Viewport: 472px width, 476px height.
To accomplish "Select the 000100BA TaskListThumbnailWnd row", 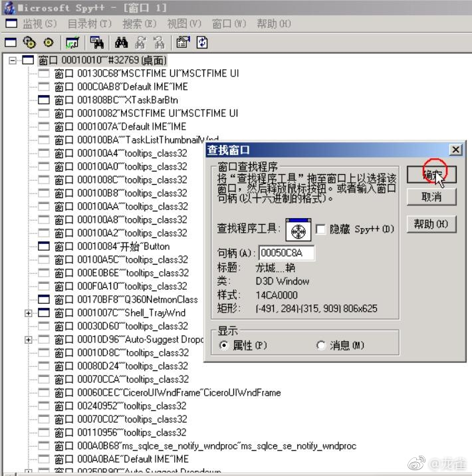I will 136,140.
